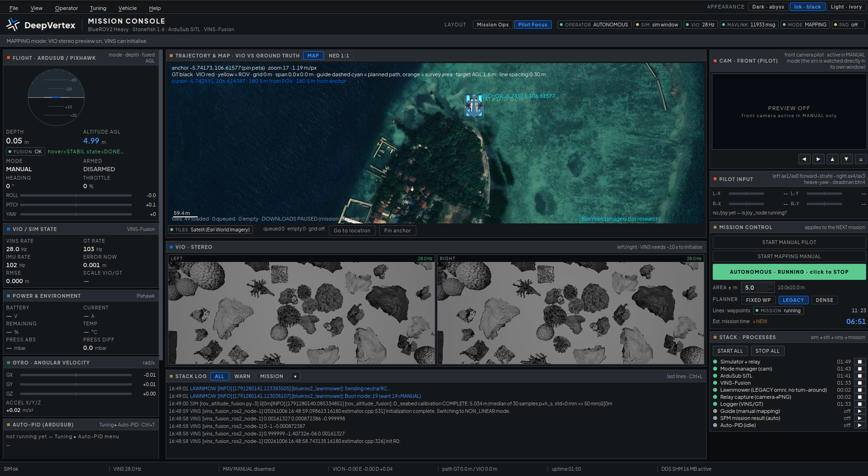Viewport: 868px width, 476px height.
Task: Click the L-X pilot input slider
Action: 746,194
